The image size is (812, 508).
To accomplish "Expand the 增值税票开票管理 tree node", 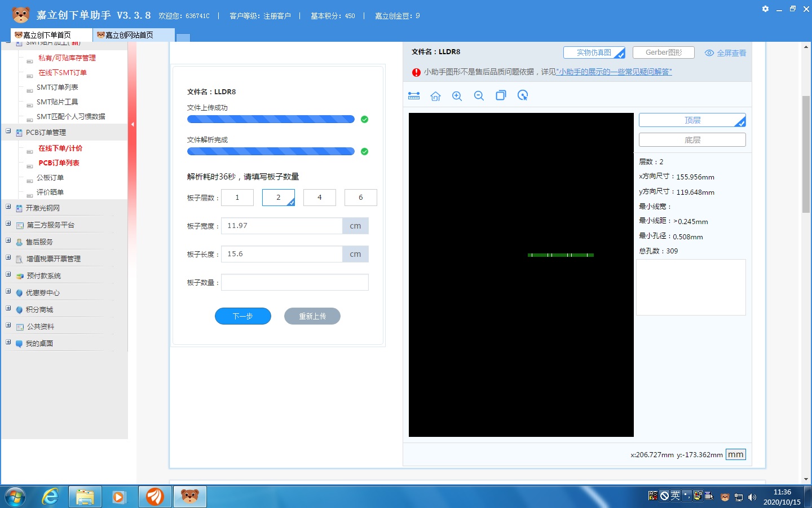I will 8,257.
